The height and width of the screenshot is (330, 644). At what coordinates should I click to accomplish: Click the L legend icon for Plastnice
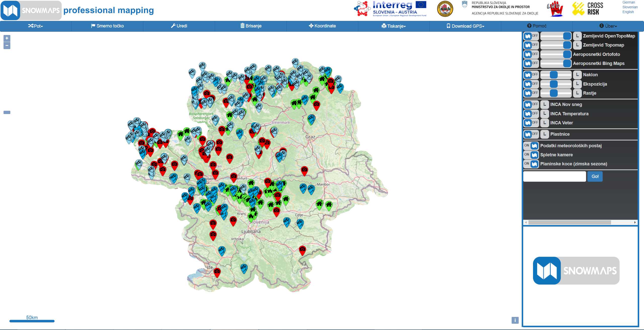(545, 134)
